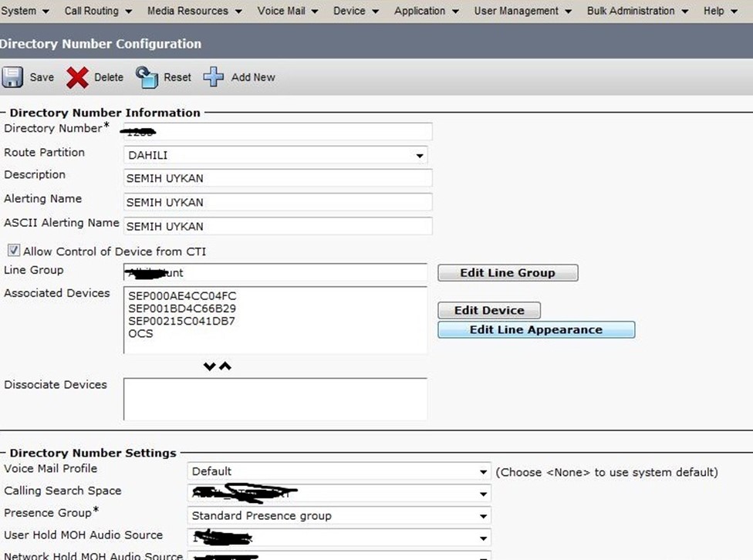Open the Call Routing menu
Image resolution: width=753 pixels, height=560 pixels.
(98, 11)
